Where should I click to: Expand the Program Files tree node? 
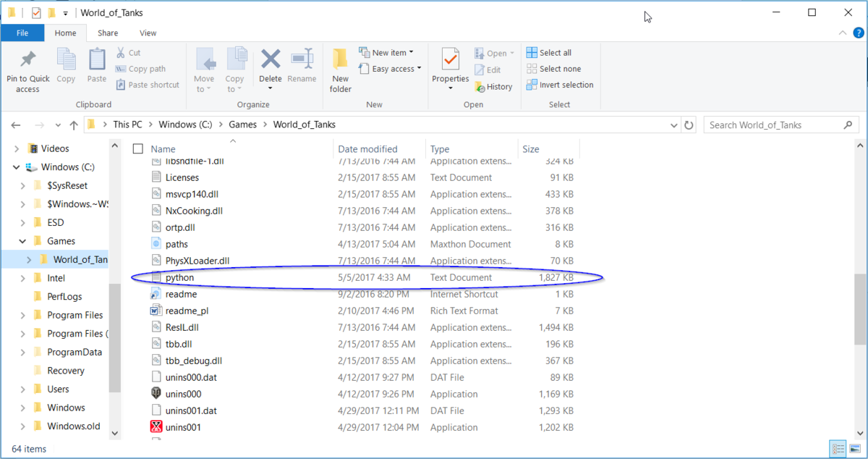(24, 315)
